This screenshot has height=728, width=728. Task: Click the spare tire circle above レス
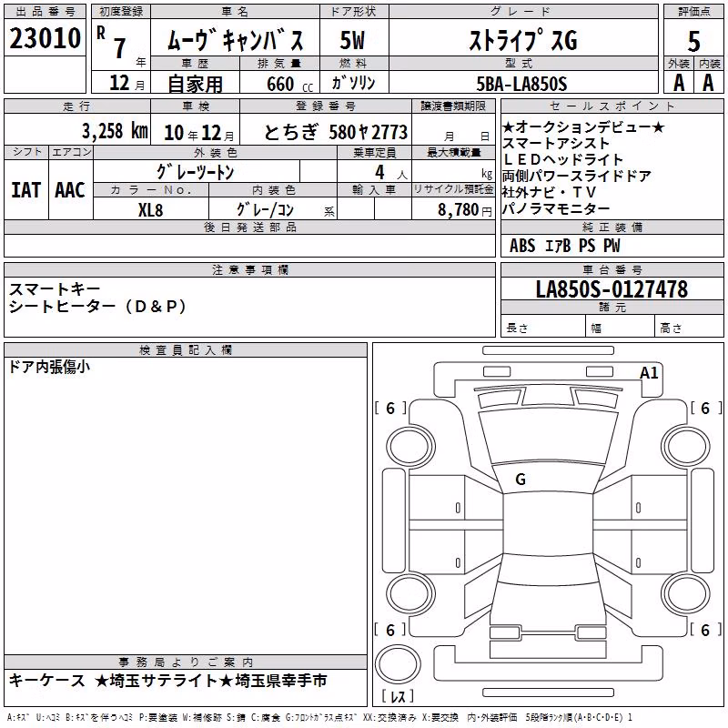[398, 664]
